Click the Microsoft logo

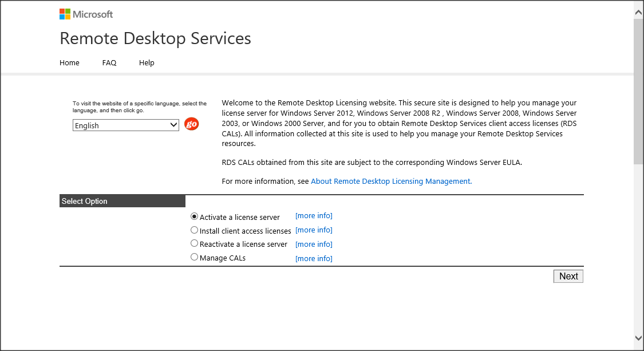86,14
